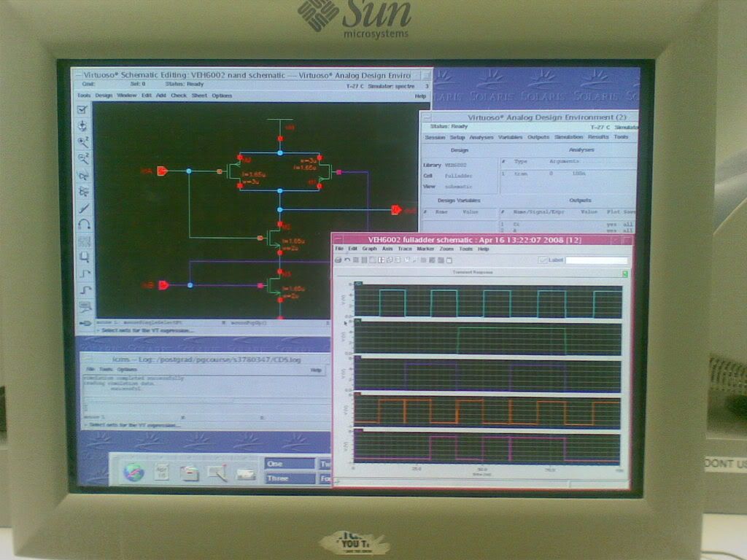This screenshot has width=747, height=560.
Task: Open the Window menu in schematic window
Action: [126, 96]
